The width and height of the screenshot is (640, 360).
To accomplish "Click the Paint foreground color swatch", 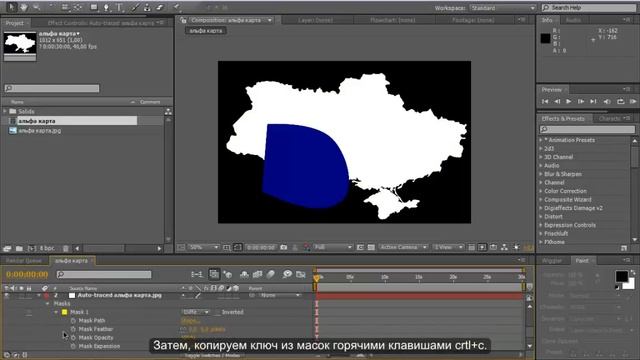I will click(622, 276).
